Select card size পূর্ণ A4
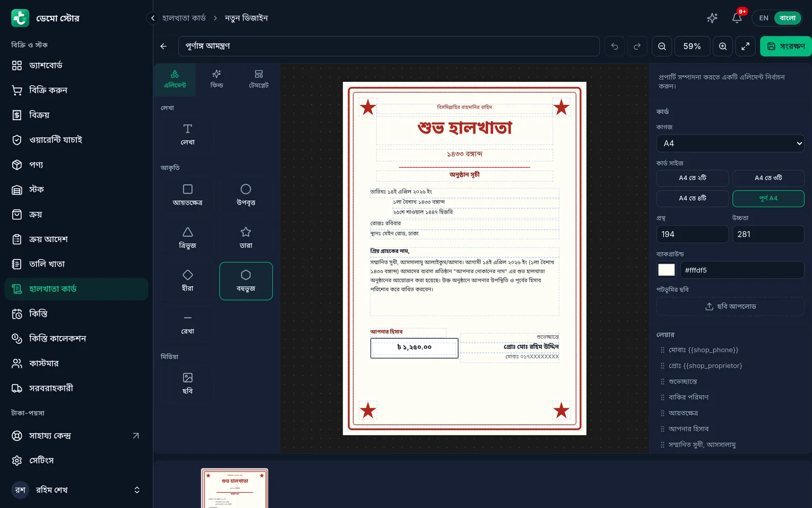The image size is (812, 508). click(x=768, y=199)
